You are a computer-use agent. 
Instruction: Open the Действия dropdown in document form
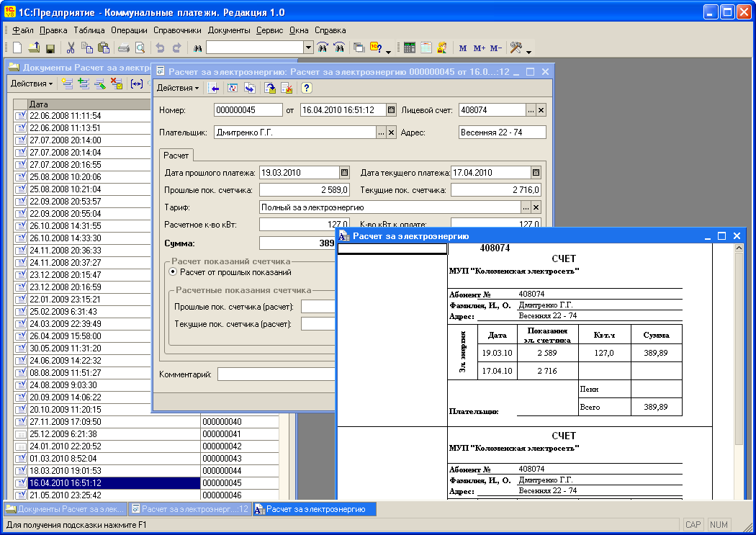[178, 88]
